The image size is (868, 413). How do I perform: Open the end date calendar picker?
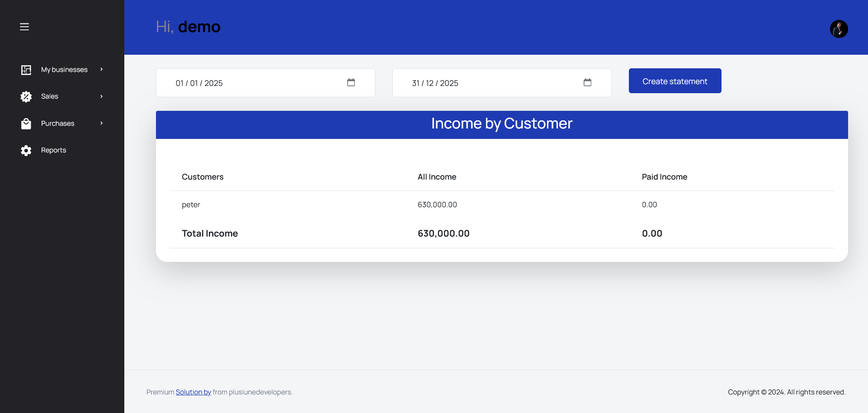point(587,83)
